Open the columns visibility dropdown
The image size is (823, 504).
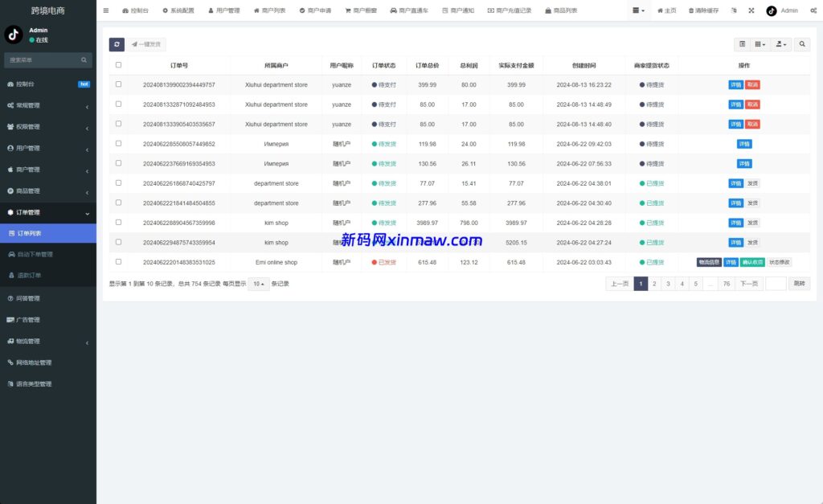pos(759,44)
